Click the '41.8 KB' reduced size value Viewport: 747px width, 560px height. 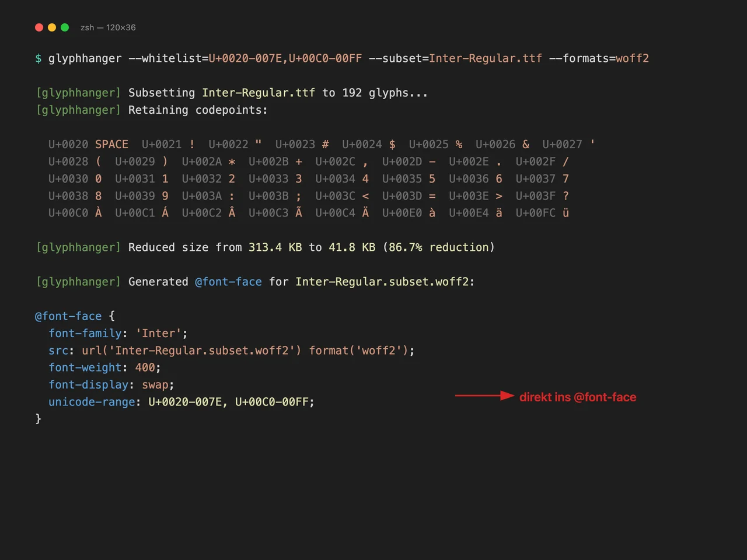coord(352,247)
